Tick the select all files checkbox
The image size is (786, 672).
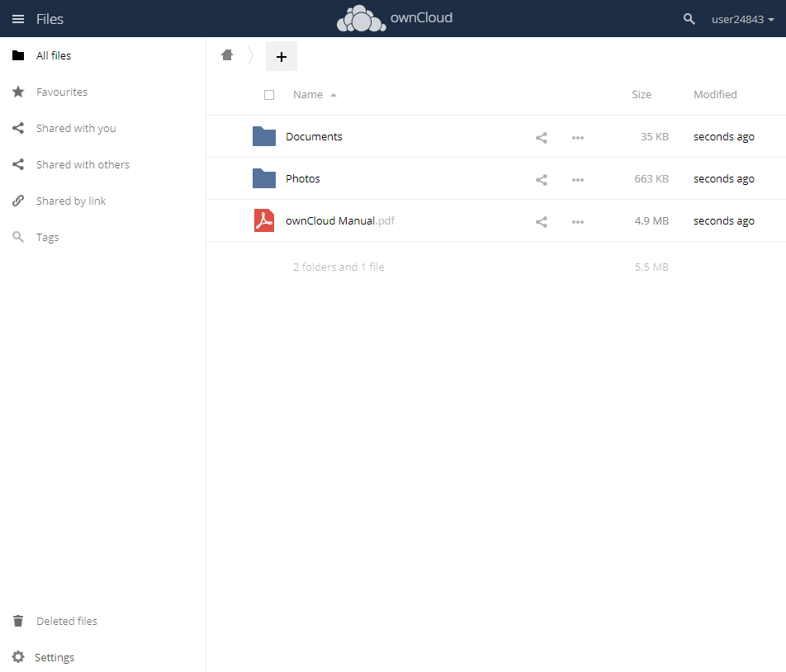269,95
